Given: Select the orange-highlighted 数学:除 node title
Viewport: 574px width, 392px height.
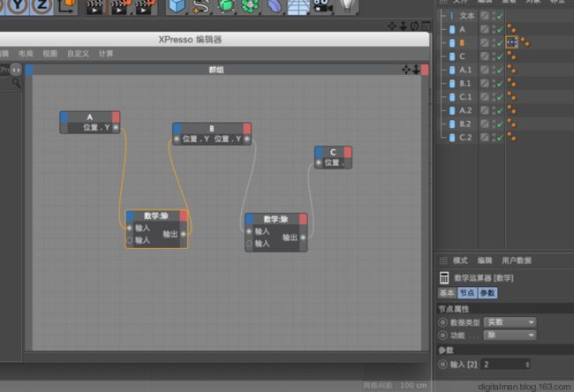Looking at the screenshot, I should pos(156,216).
